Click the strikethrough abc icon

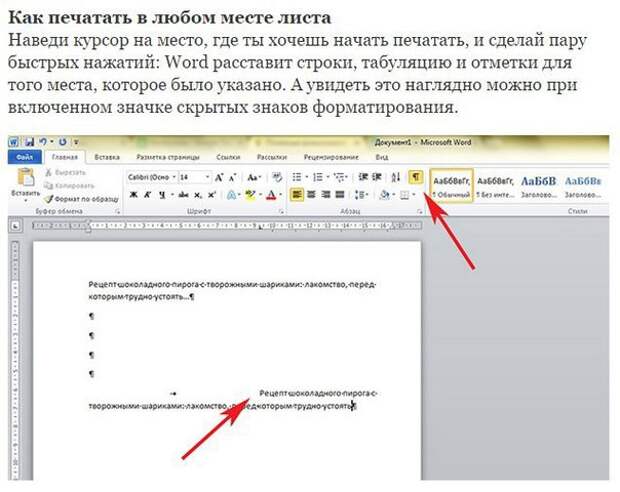point(180,195)
